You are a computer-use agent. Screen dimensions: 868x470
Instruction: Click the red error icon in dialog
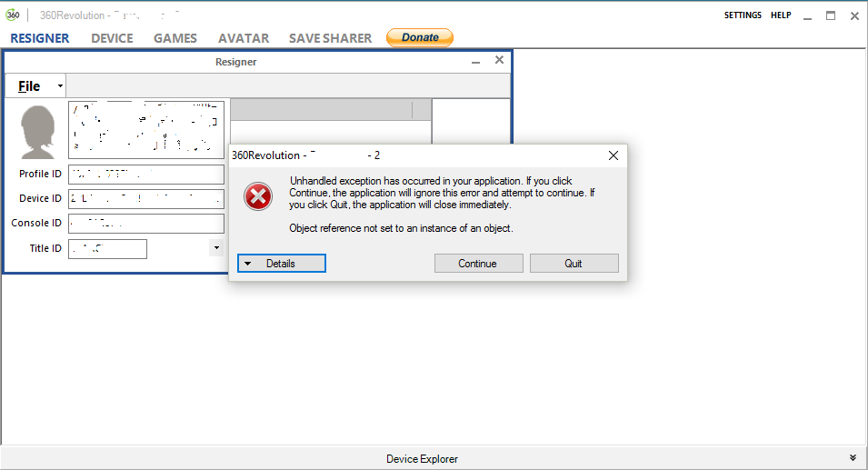click(258, 196)
